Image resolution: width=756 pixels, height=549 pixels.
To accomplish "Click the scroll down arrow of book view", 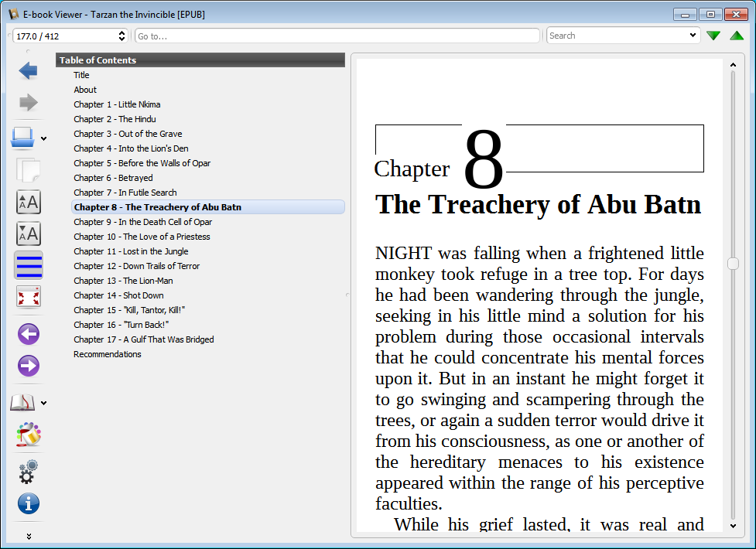I will 733,526.
